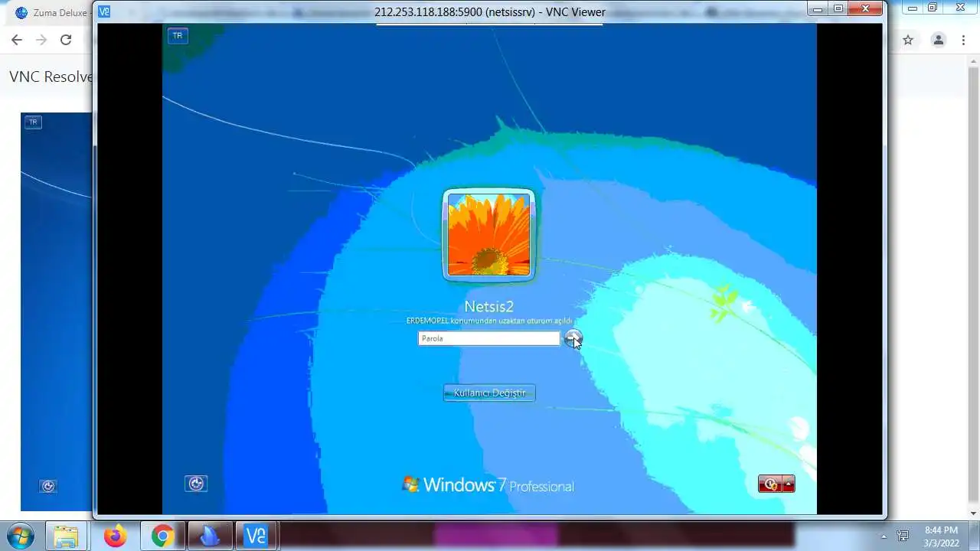Bookmark this page with star icon
Viewport: 980px width, 551px height.
click(x=908, y=40)
